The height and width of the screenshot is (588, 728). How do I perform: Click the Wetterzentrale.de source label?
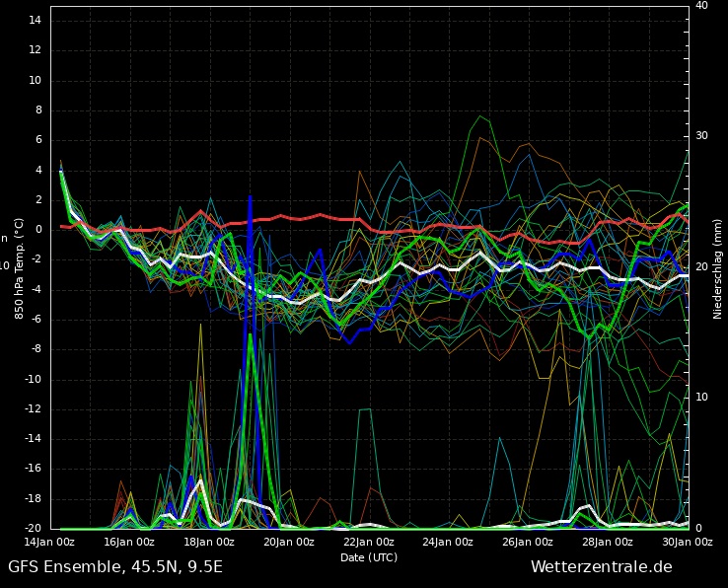[601, 567]
